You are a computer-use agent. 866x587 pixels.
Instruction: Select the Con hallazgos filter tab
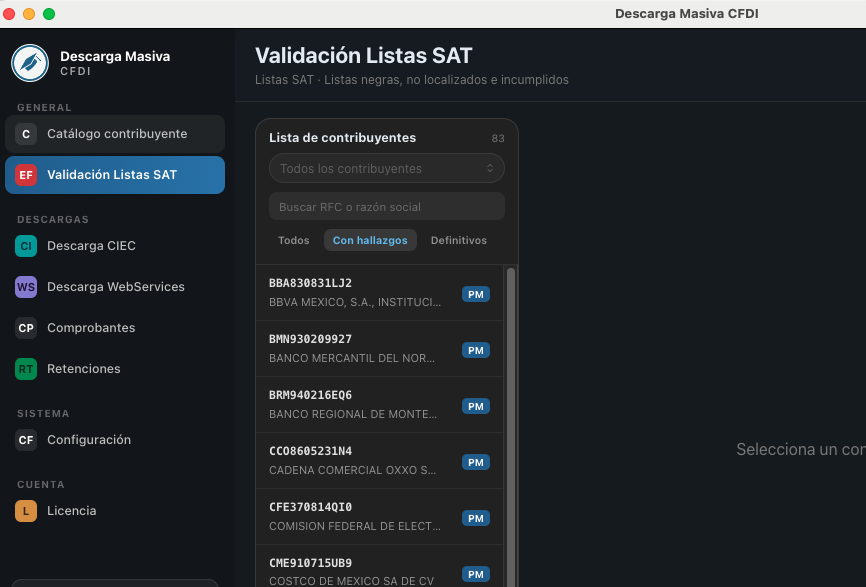click(x=370, y=240)
